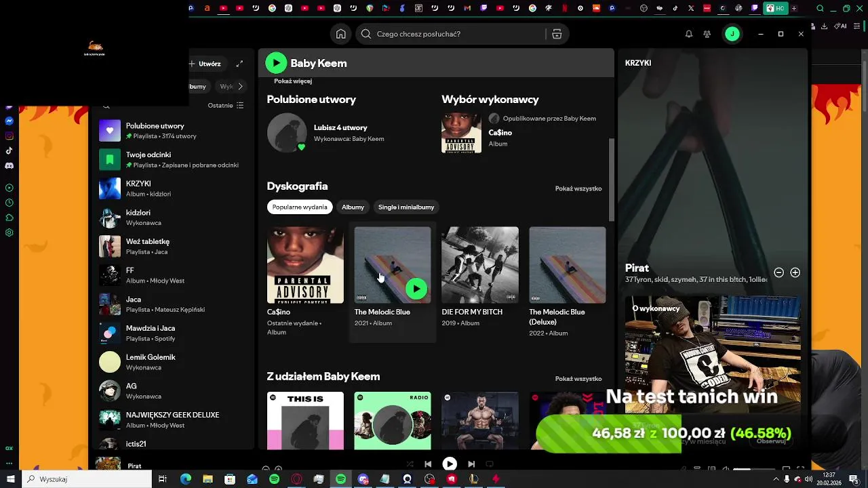868x488 pixels.
Task: Open 'Ca$ino' album cover in discography
Action: (x=305, y=265)
